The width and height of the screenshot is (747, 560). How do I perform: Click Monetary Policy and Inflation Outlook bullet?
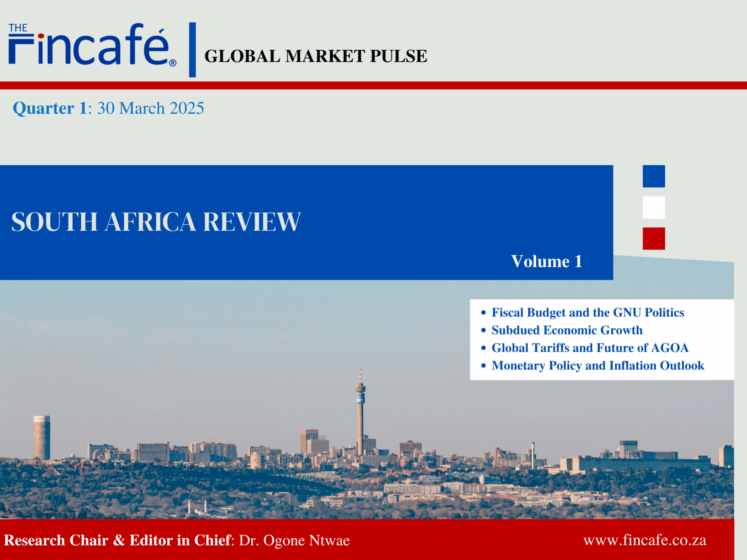(598, 366)
